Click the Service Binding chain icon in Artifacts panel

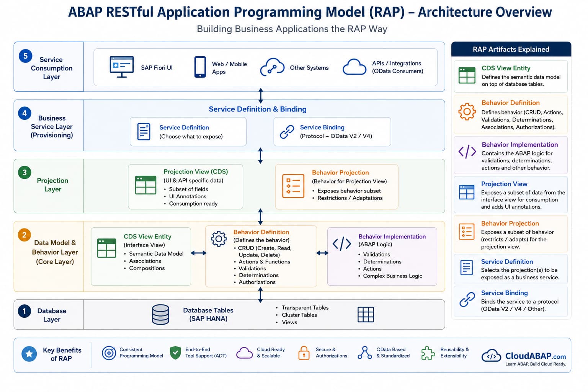pos(467,299)
